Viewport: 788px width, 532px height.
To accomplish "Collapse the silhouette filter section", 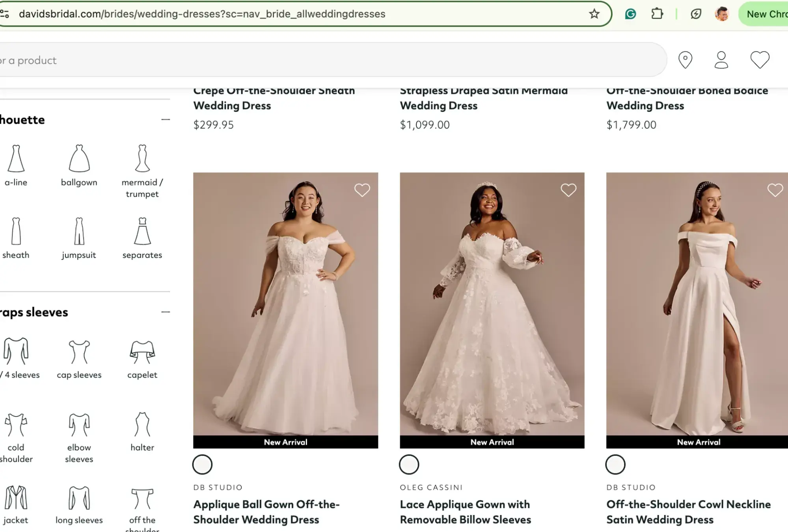I will 166,119.
